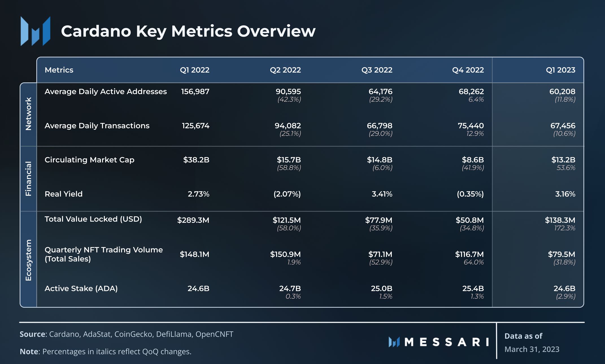Click the Cardano Key Metrics Overview title
The width and height of the screenshot is (605, 364).
(188, 31)
